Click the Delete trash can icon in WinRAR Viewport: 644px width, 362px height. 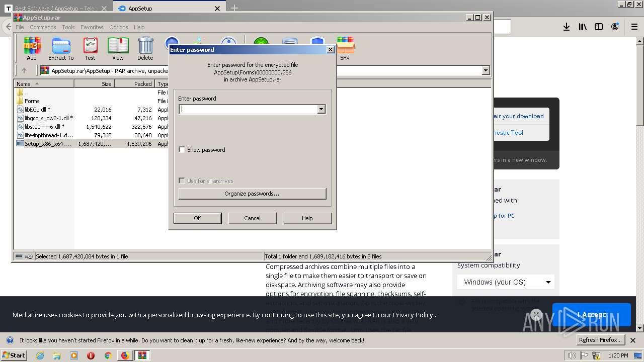(145, 49)
